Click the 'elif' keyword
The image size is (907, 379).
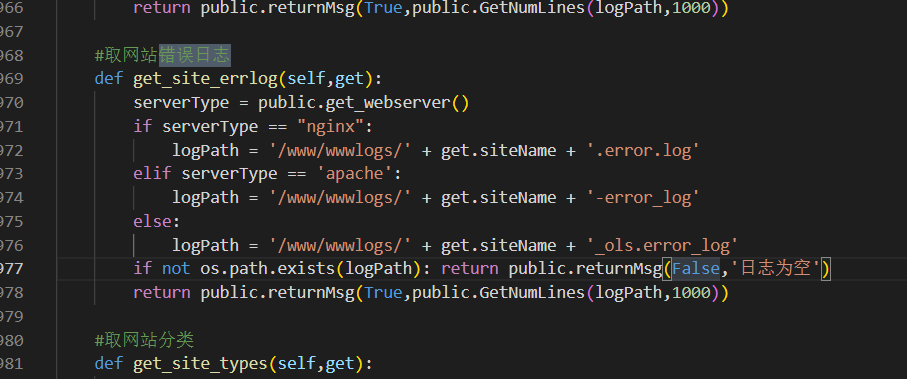pyautogui.click(x=152, y=174)
